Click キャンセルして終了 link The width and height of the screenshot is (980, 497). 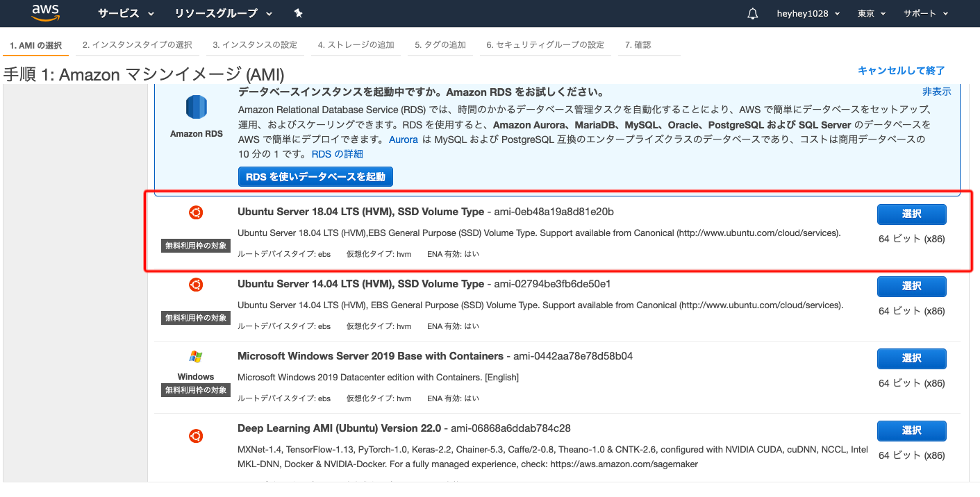point(902,70)
